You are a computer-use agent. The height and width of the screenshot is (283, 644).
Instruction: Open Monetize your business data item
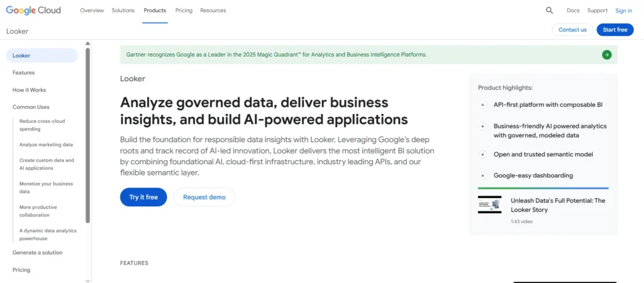(x=46, y=187)
